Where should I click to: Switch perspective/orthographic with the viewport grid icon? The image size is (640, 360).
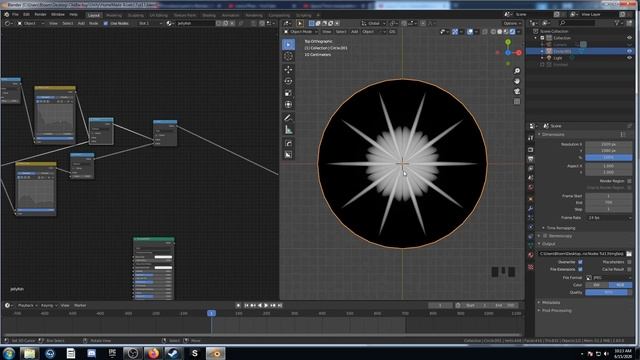point(517,101)
